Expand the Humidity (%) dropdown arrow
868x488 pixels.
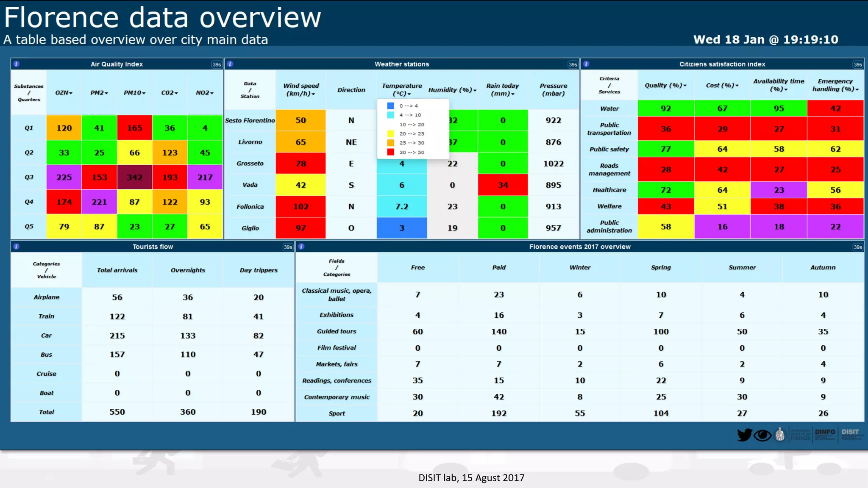475,90
